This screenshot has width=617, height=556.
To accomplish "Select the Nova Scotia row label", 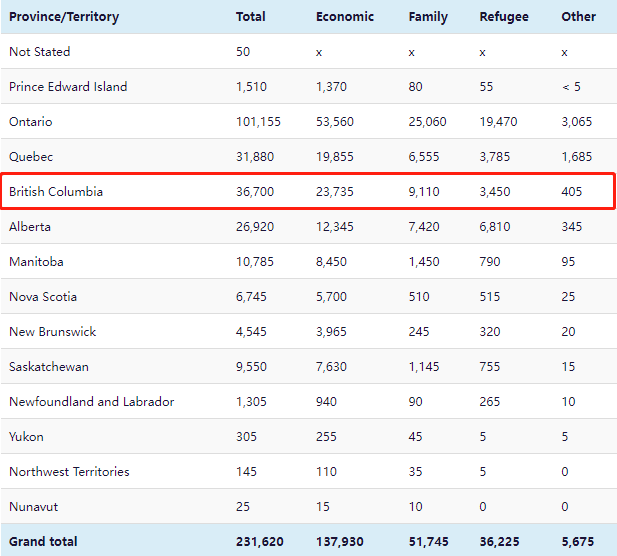I will click(43, 296).
